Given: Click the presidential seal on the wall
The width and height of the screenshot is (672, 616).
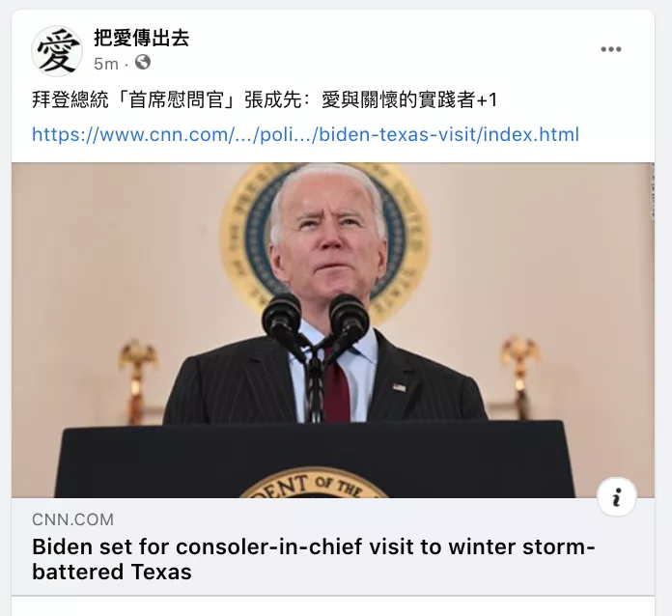Looking at the screenshot, I should (x=324, y=240).
